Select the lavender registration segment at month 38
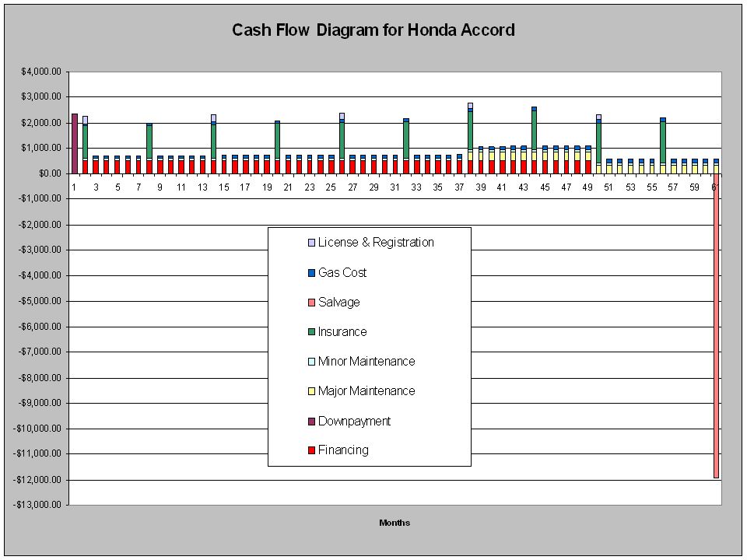 tap(470, 106)
